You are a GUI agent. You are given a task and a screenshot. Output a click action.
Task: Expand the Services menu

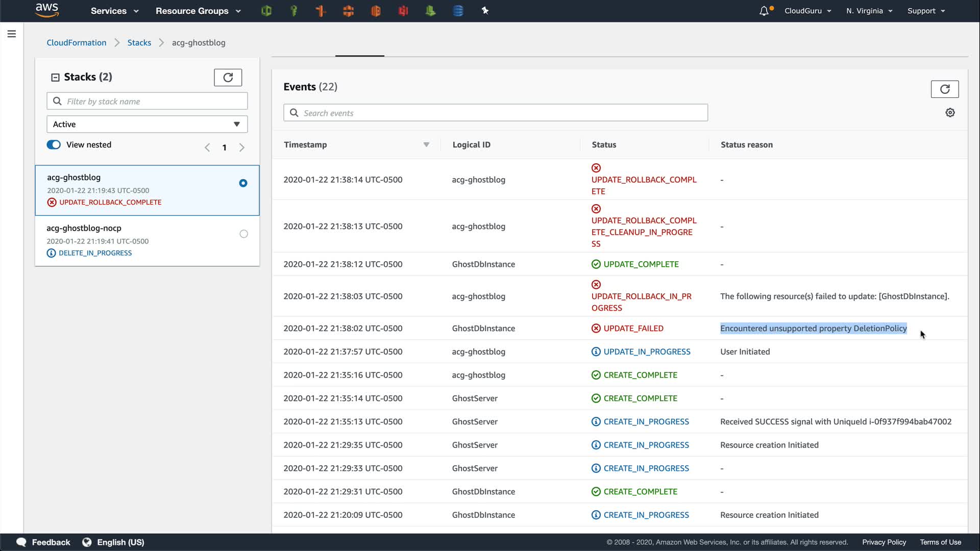point(114,11)
